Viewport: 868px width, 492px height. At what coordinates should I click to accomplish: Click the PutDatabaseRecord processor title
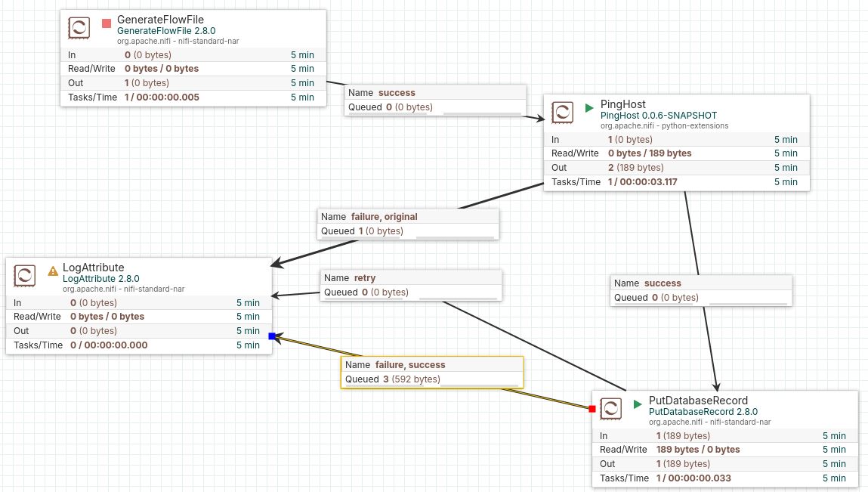coord(698,401)
